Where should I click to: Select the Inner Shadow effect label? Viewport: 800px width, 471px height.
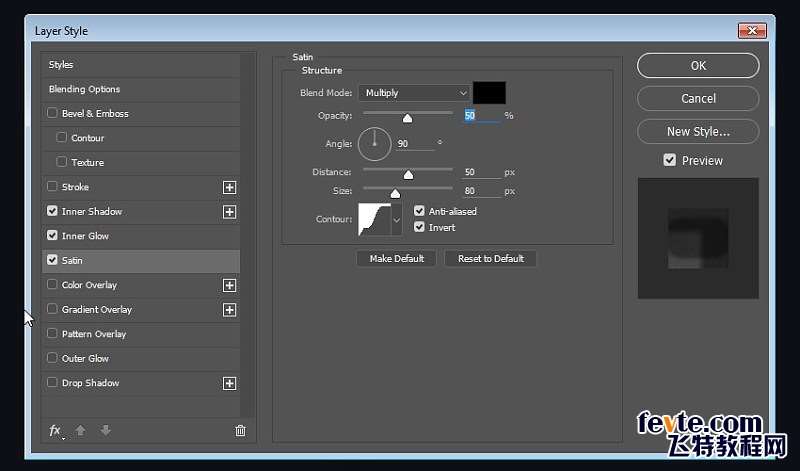92,211
